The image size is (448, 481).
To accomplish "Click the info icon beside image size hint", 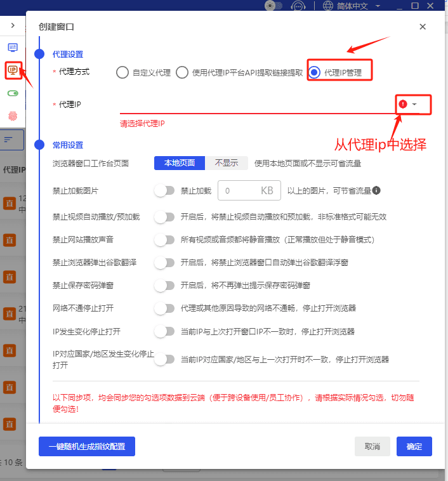I will pos(376,190).
